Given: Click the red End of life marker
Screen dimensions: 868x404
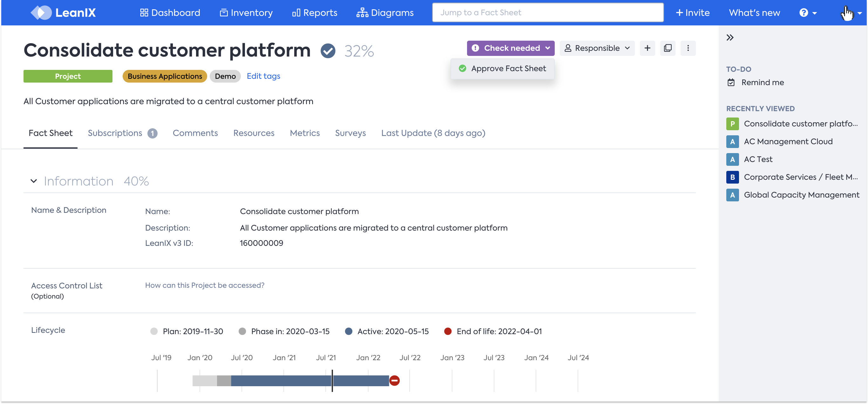Looking at the screenshot, I should (x=394, y=380).
